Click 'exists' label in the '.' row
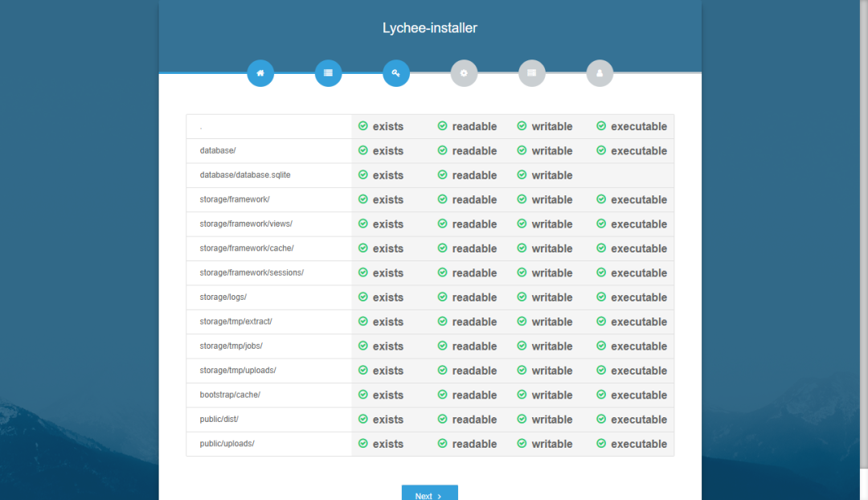Screen dimensions: 868x500 [x=388, y=126]
